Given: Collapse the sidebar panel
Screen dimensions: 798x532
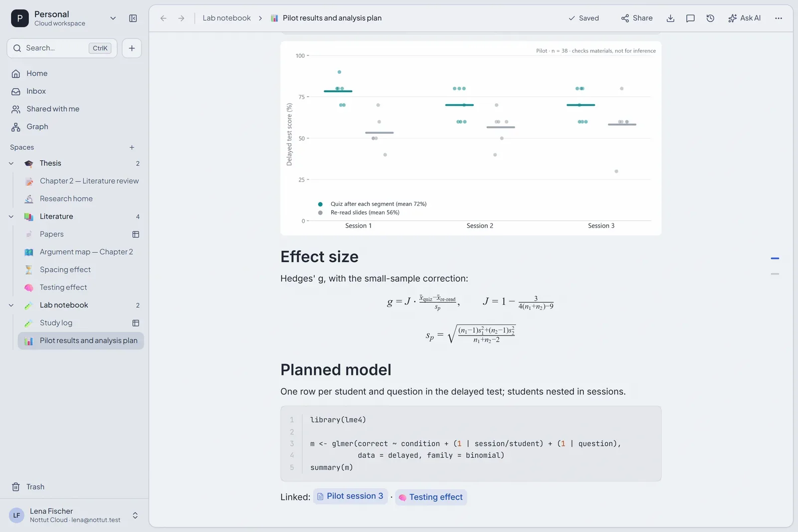Looking at the screenshot, I should 133,18.
